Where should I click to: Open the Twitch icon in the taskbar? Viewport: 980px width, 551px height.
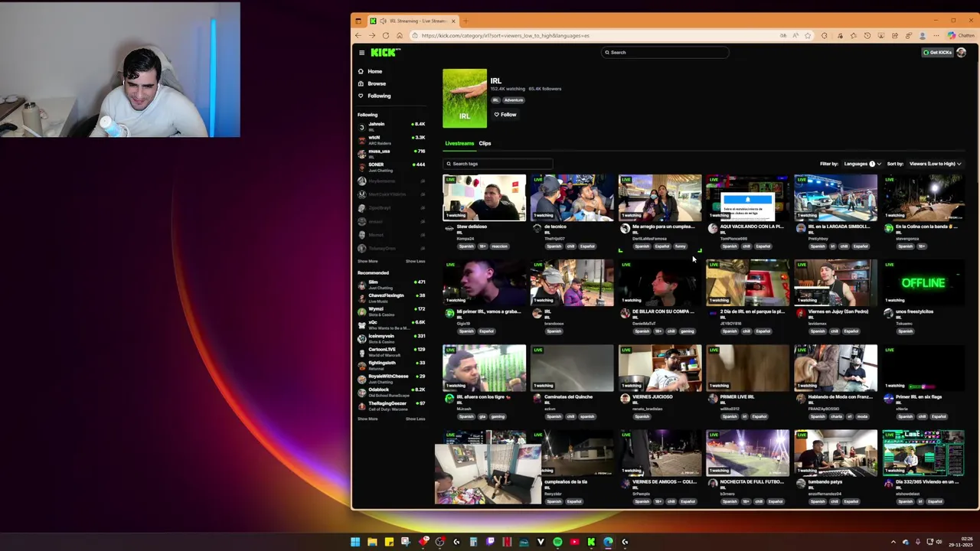point(490,542)
